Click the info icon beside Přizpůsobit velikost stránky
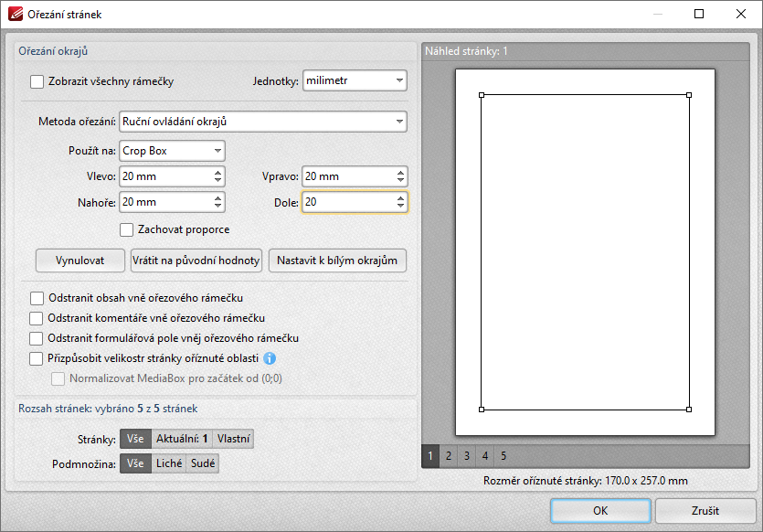763x532 pixels. (x=270, y=358)
